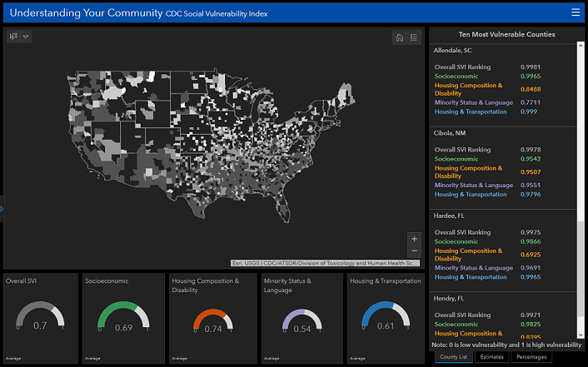This screenshot has width=588, height=367.
Task: Click Allendale Housing & Transportation value 0.999
Action: [529, 112]
